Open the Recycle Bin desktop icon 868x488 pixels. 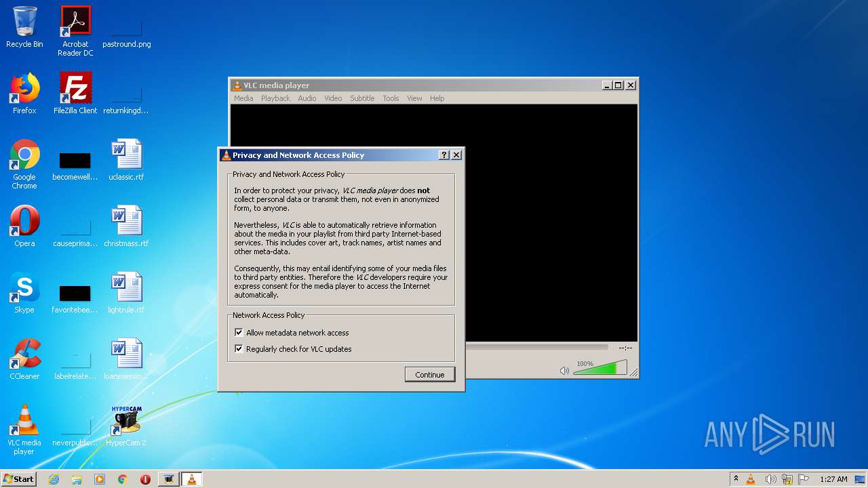[x=24, y=27]
